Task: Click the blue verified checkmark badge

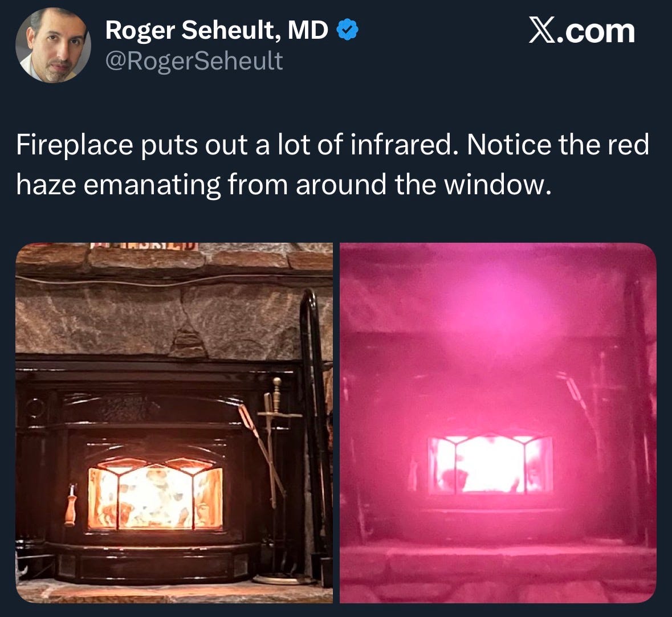Action: click(347, 30)
